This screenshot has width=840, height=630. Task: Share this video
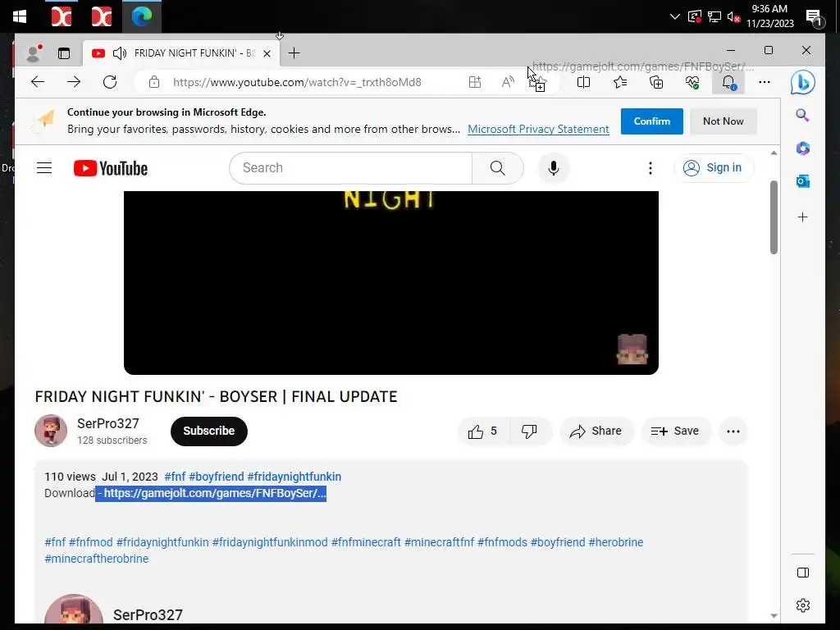point(596,431)
